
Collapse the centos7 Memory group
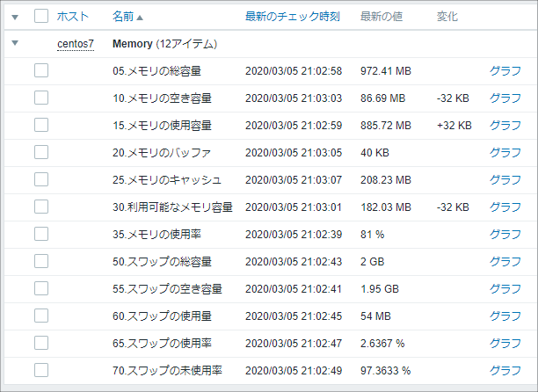click(15, 43)
